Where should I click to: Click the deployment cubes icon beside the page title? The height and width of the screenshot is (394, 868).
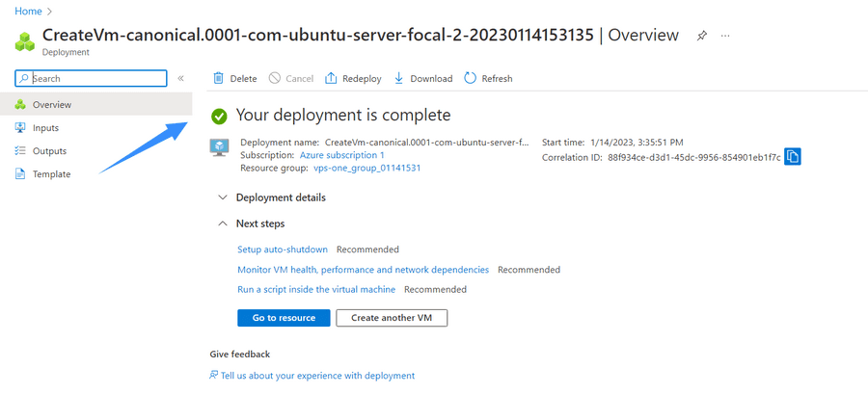point(25,42)
